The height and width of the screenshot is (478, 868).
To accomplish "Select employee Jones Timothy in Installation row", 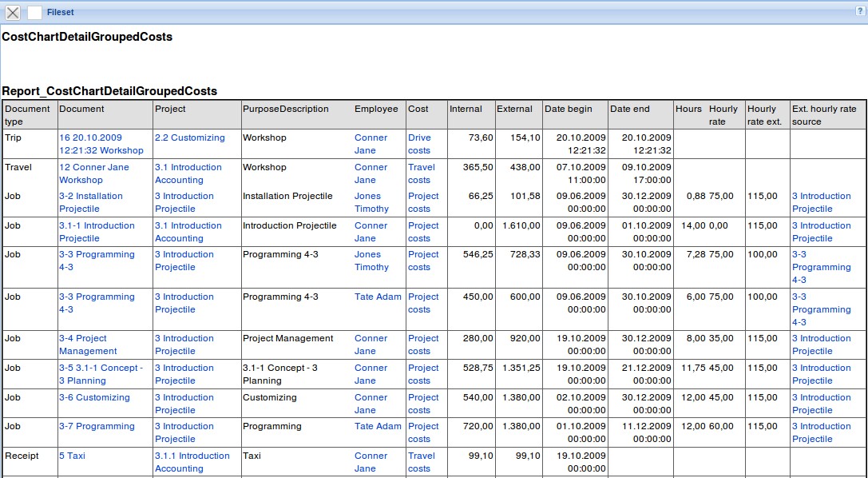I will click(x=371, y=202).
